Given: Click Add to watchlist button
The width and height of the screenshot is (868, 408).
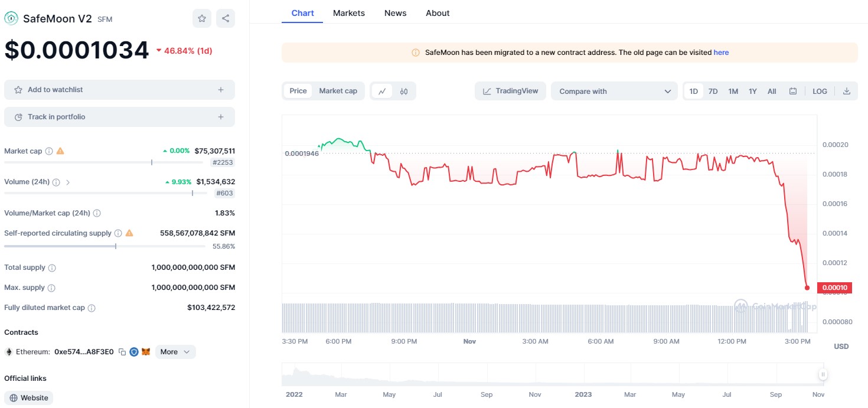Looking at the screenshot, I should 119,90.
